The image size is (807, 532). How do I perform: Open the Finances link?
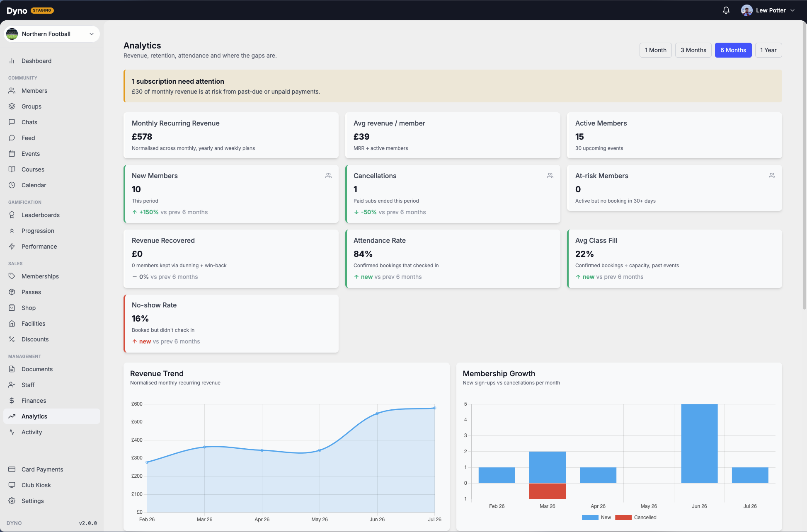52,401
